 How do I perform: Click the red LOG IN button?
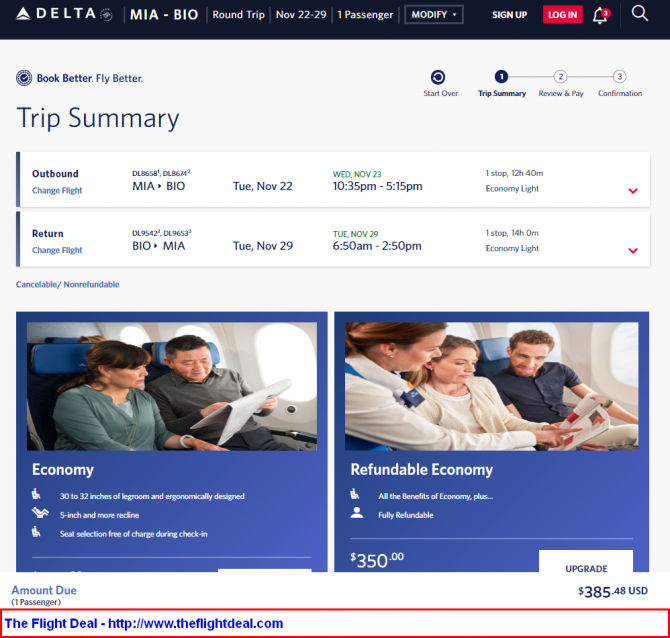click(x=562, y=15)
